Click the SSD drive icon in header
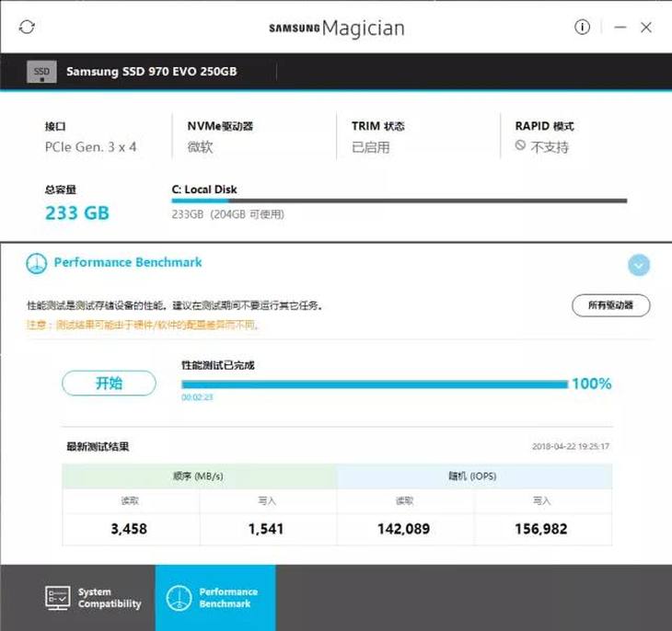Screen dimensions: 672x631 coord(41,72)
